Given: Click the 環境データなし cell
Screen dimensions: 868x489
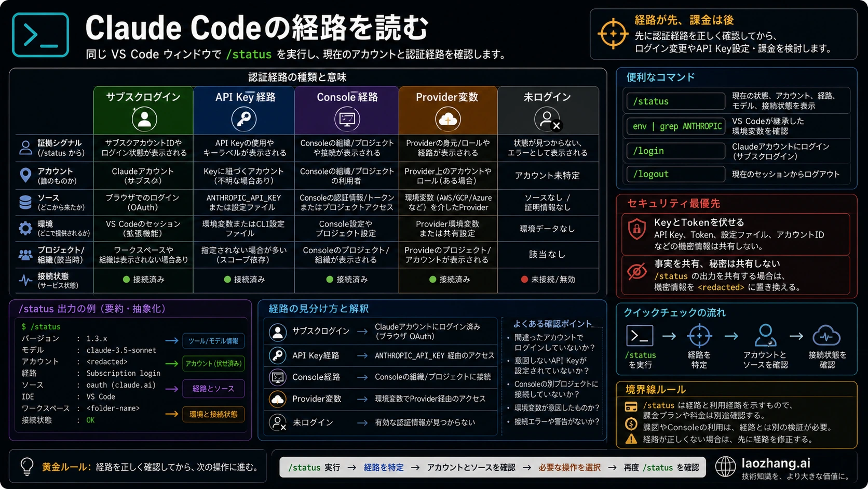Looking at the screenshot, I should point(547,229).
